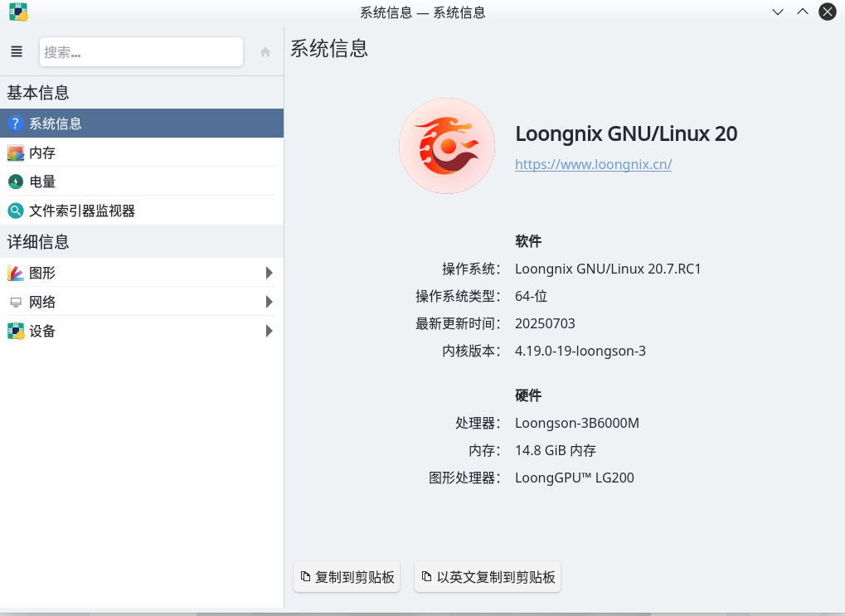
Task: Click the home icon beside the search bar
Action: tap(264, 51)
